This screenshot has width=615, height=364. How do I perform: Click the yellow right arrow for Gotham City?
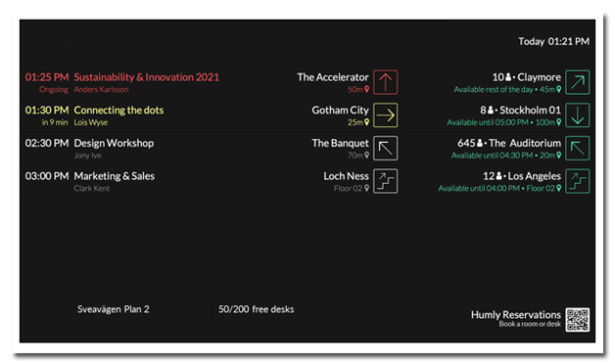pyautogui.click(x=385, y=115)
